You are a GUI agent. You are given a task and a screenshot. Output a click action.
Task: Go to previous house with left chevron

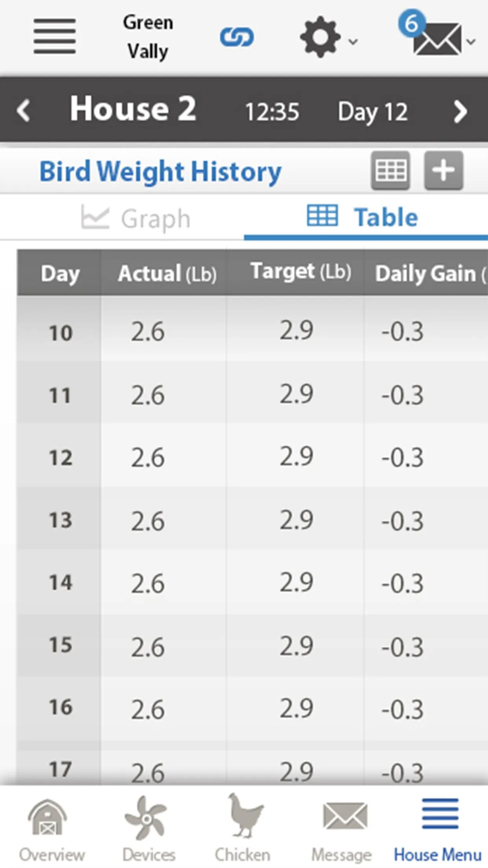(24, 110)
